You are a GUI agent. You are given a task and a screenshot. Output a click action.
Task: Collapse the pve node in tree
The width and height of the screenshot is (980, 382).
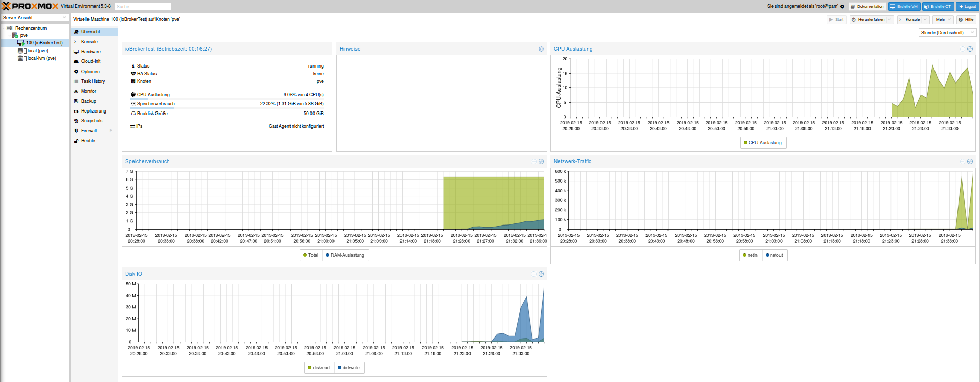point(10,36)
